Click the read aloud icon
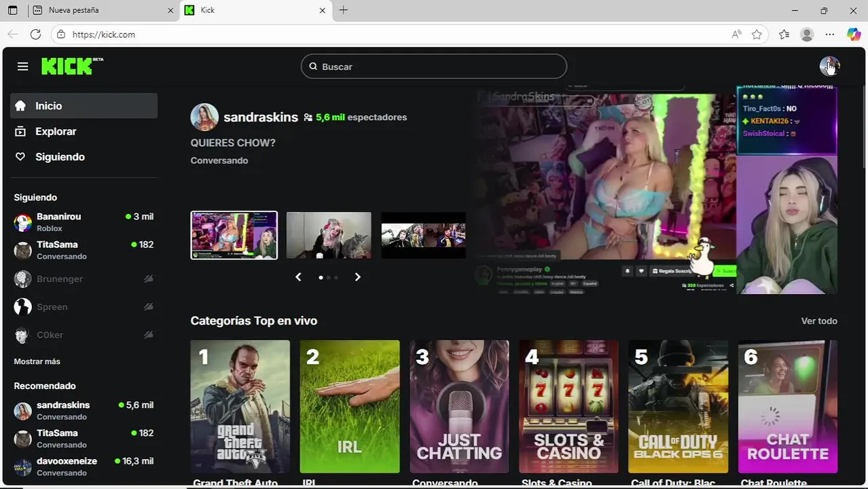Image resolution: width=868 pixels, height=489 pixels. click(x=736, y=34)
